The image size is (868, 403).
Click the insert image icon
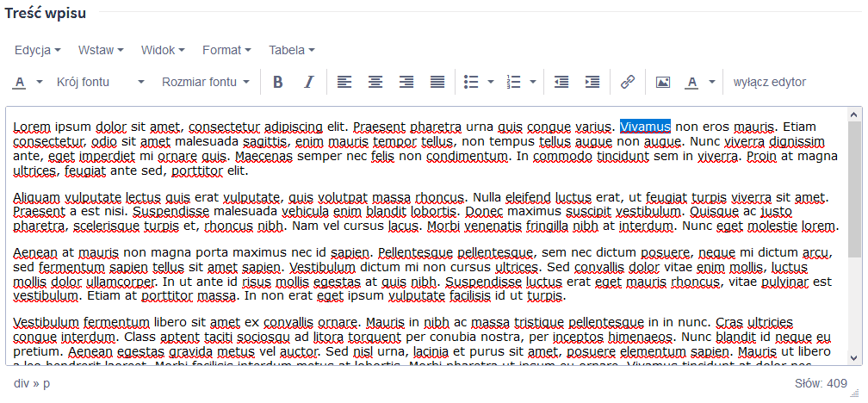(663, 83)
